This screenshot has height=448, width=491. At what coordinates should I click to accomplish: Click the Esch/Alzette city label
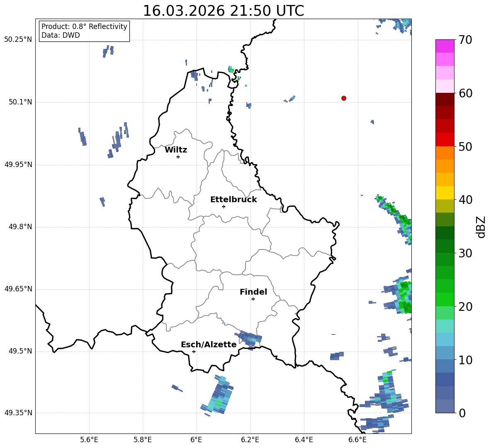pyautogui.click(x=209, y=344)
